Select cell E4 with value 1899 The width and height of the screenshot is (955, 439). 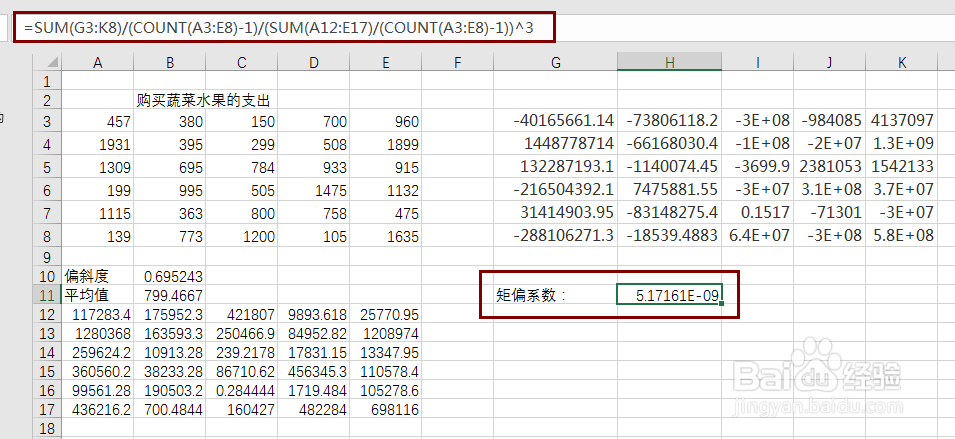tap(386, 144)
